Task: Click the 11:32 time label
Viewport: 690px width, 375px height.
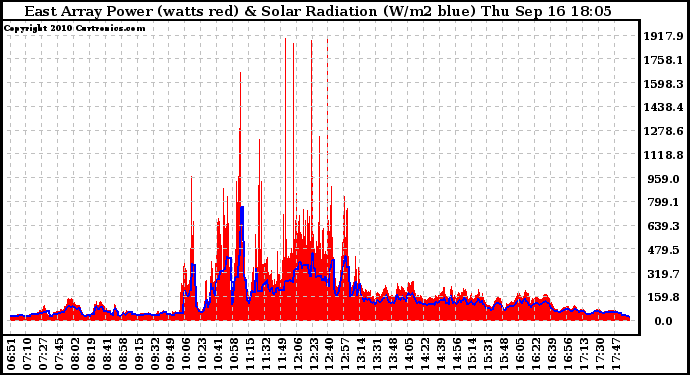Action: pos(267,353)
